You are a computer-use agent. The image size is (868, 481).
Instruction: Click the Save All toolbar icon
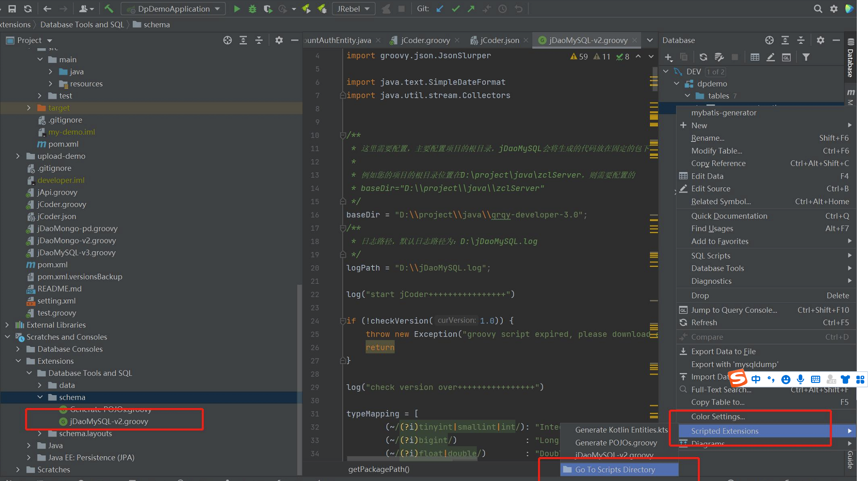click(12, 9)
